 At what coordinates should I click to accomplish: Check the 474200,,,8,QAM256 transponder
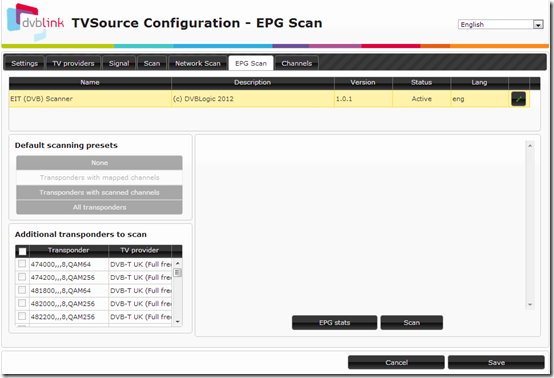click(22, 277)
